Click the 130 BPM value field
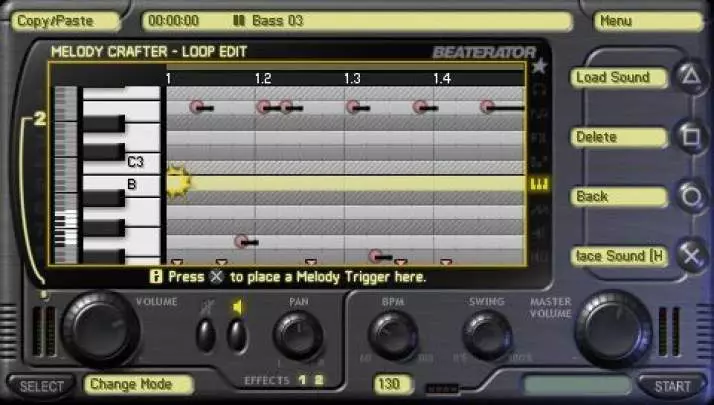Viewport: 714px width, 405px height. 393,384
